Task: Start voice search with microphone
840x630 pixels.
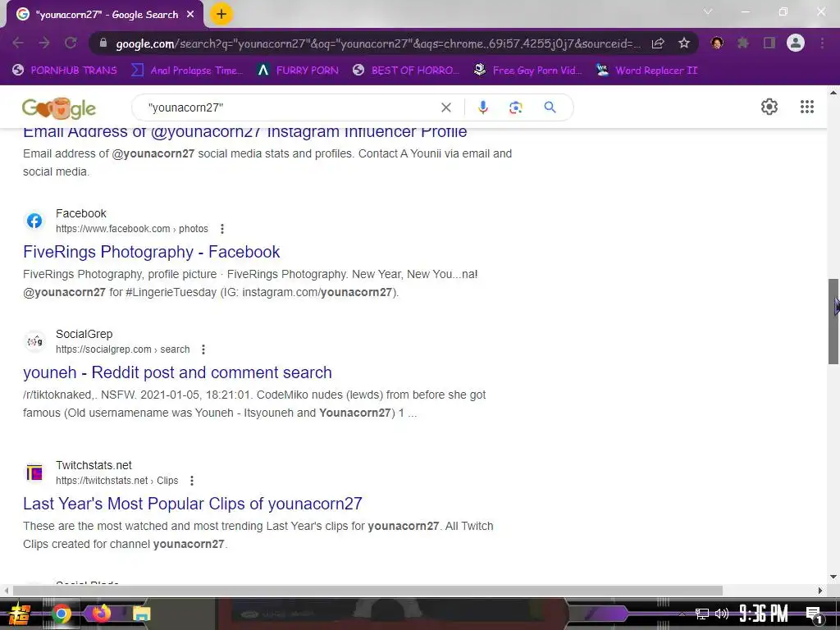Action: [482, 107]
